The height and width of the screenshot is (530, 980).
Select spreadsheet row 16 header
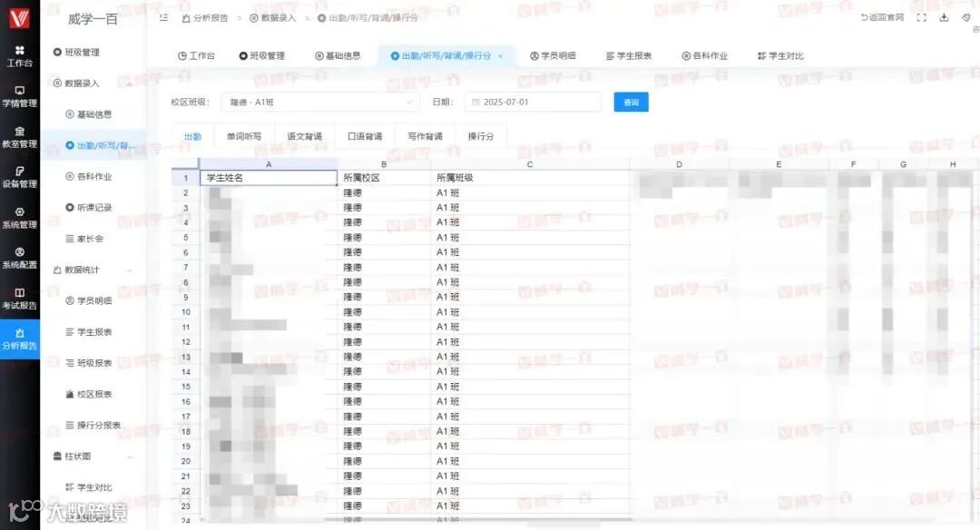coord(186,402)
